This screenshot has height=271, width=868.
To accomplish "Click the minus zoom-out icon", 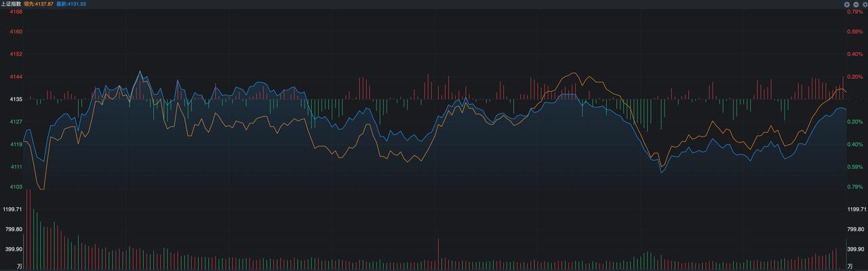I will [x=856, y=4].
